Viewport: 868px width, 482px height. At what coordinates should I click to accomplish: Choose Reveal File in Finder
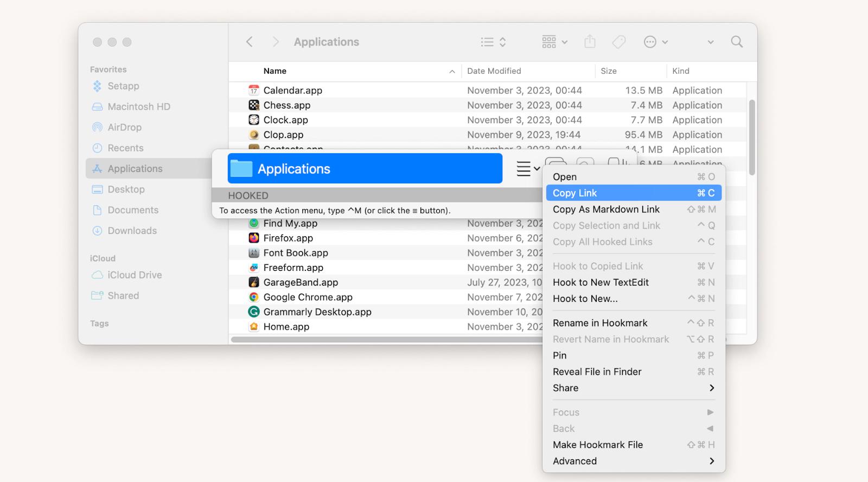click(x=634, y=372)
